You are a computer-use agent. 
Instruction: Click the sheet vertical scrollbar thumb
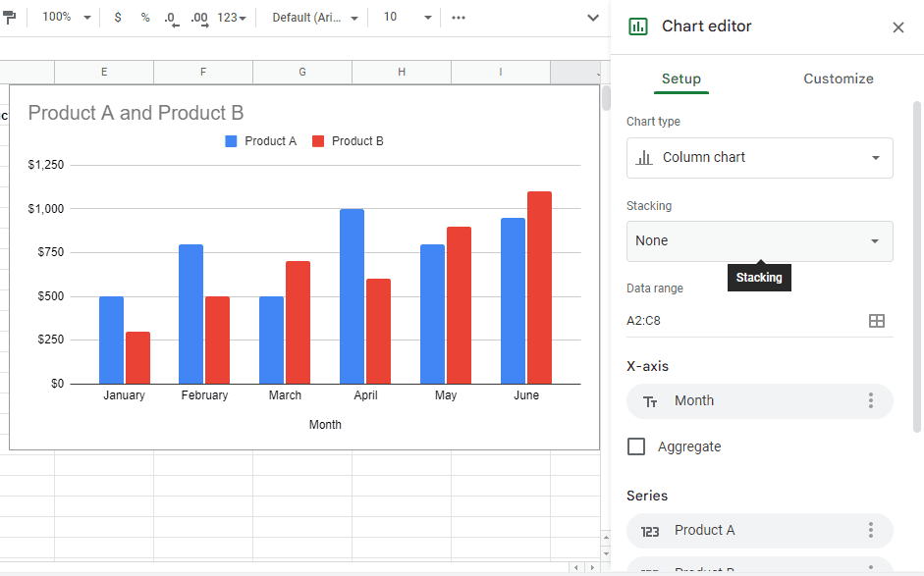click(x=606, y=98)
